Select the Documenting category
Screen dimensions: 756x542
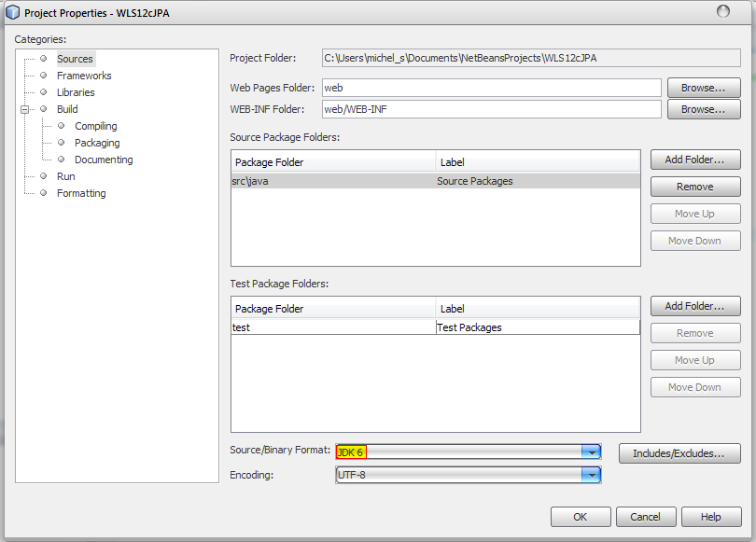pyautogui.click(x=104, y=160)
